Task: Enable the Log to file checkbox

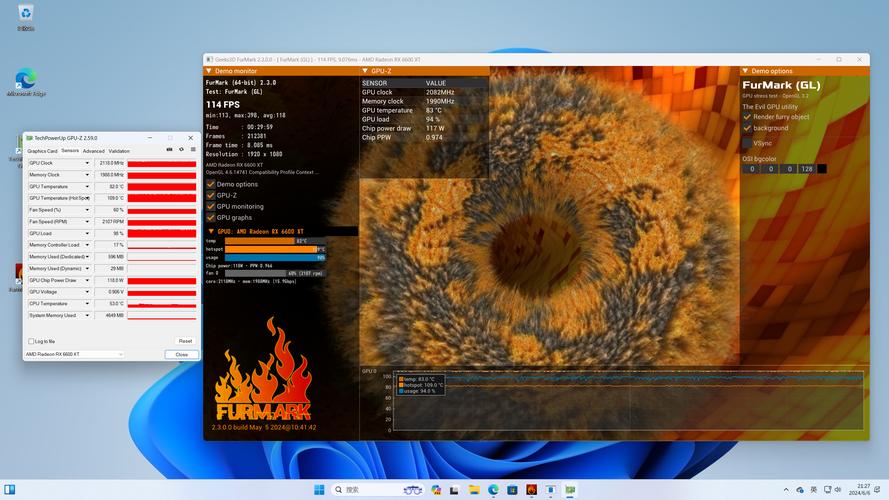Action: pos(30,341)
